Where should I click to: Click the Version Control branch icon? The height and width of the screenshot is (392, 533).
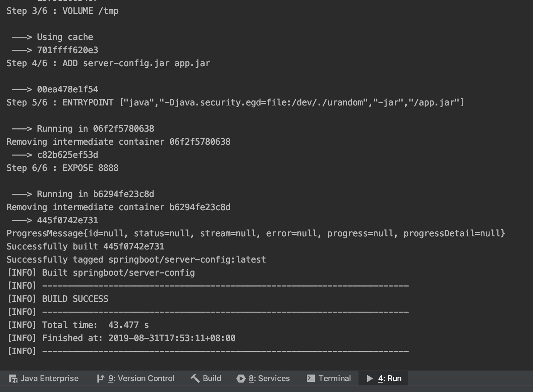[x=101, y=378]
